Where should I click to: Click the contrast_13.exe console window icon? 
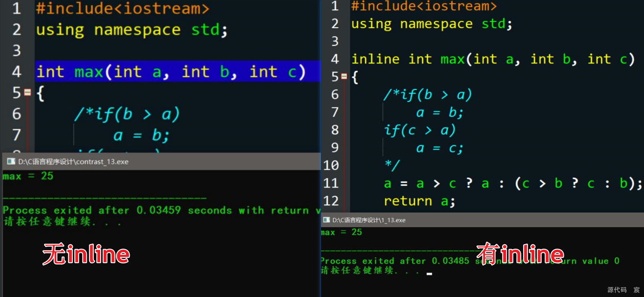(11, 161)
